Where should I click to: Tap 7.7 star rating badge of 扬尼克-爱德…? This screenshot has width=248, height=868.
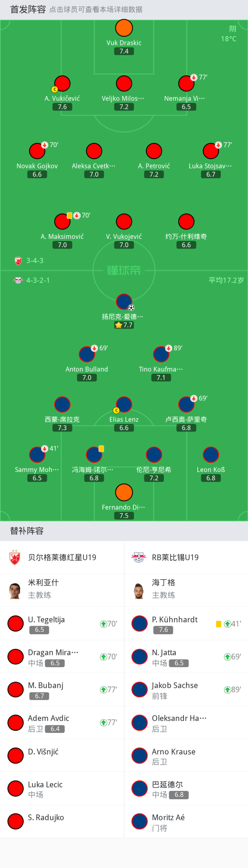pos(124,325)
